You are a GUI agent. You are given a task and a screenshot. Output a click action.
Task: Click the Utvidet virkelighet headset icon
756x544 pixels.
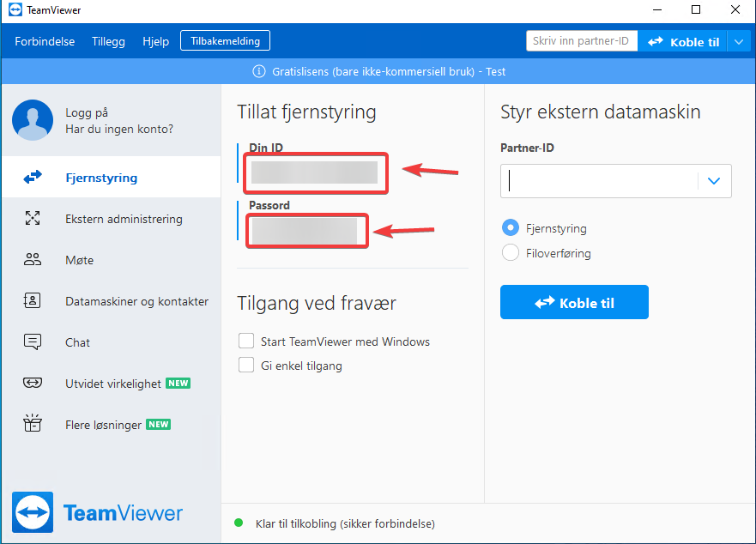[33, 383]
